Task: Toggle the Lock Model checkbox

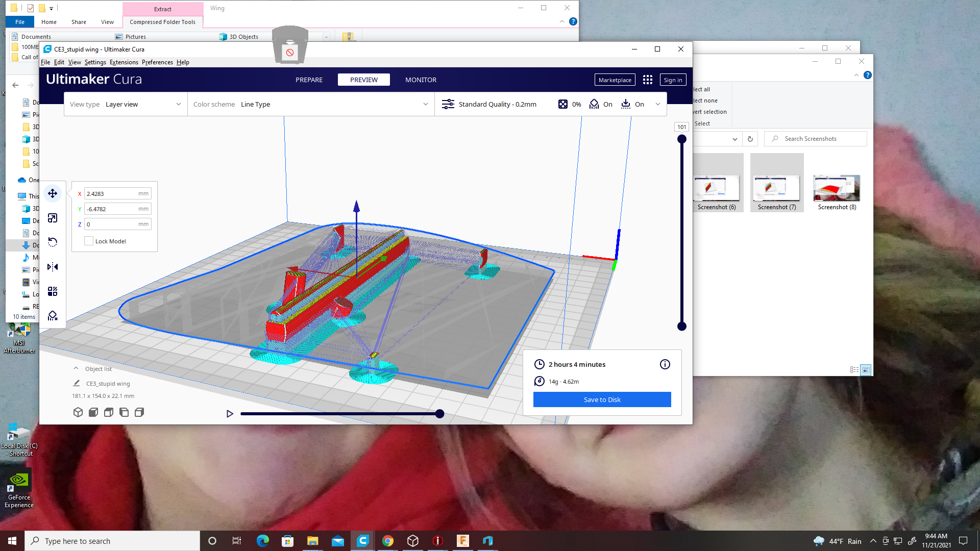Action: [x=89, y=241]
